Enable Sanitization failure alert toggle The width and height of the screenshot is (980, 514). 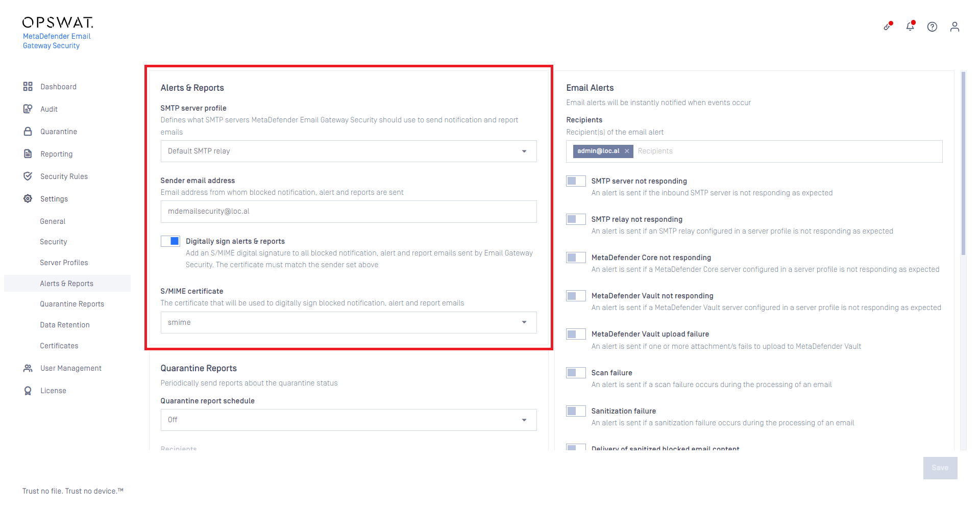point(576,411)
